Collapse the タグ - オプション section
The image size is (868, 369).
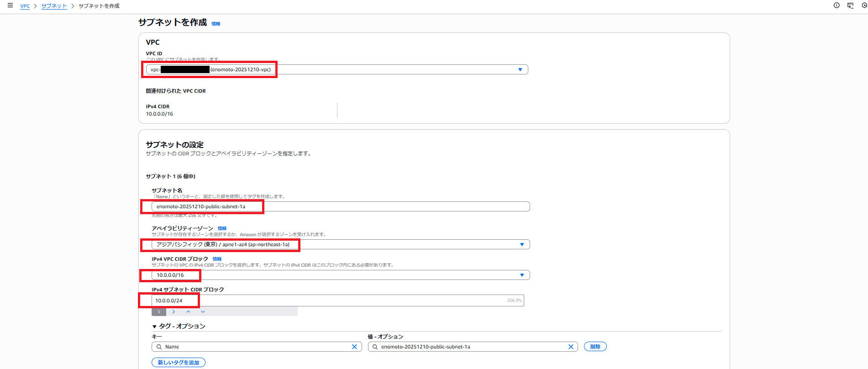pos(155,327)
